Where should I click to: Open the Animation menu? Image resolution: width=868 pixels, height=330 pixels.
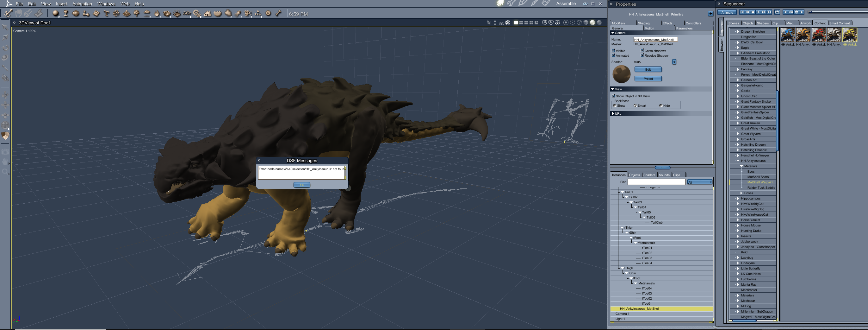82,4
